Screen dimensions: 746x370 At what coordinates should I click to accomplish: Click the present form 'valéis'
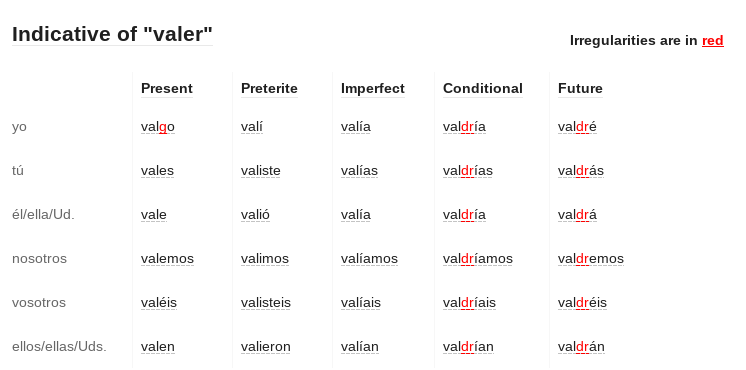(159, 303)
